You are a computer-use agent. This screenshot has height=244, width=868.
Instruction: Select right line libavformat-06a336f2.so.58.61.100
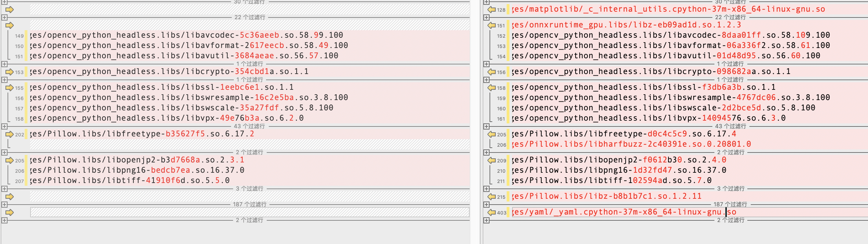coord(689,46)
